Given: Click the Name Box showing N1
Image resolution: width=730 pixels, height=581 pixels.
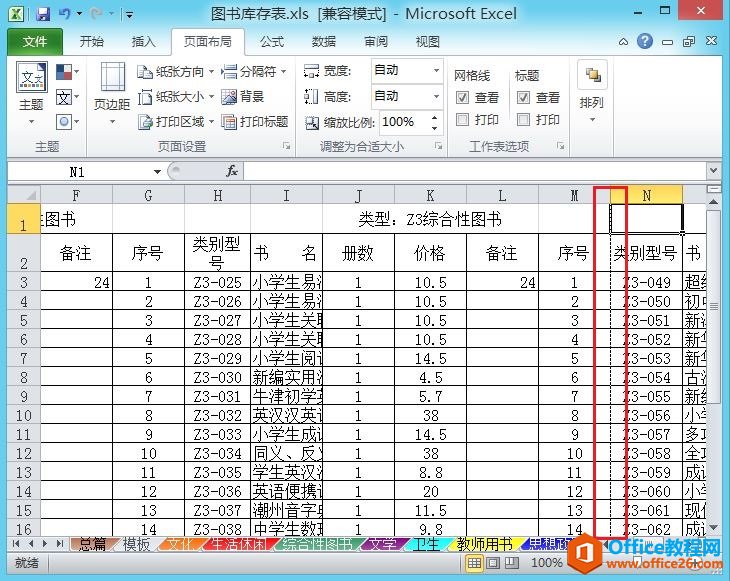Looking at the screenshot, I should [79, 172].
